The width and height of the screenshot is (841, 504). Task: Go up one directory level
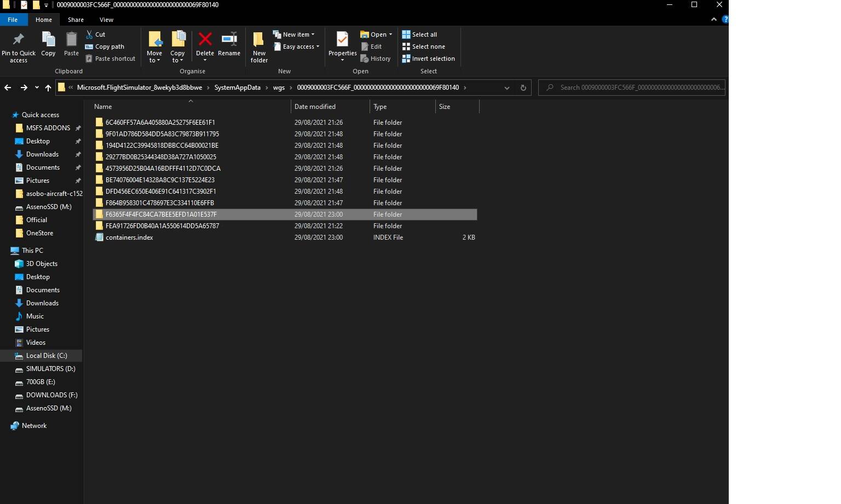tap(48, 88)
